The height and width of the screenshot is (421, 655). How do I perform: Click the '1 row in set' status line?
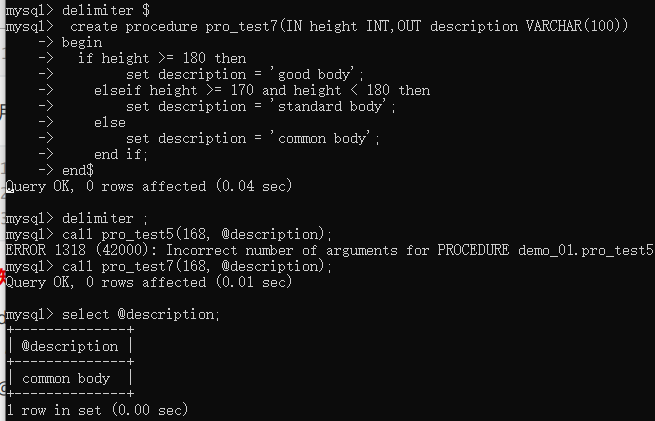(97, 410)
